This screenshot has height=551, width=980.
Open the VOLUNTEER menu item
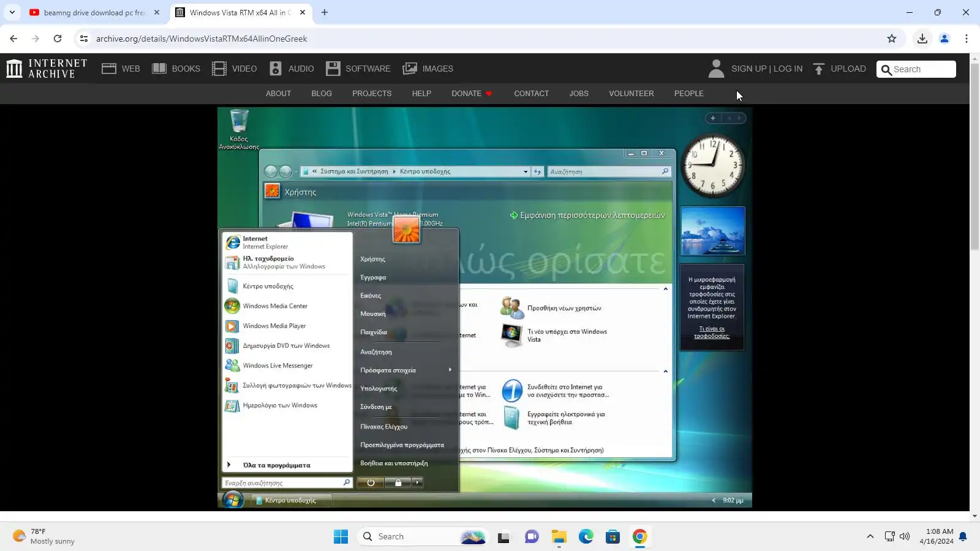coord(631,94)
